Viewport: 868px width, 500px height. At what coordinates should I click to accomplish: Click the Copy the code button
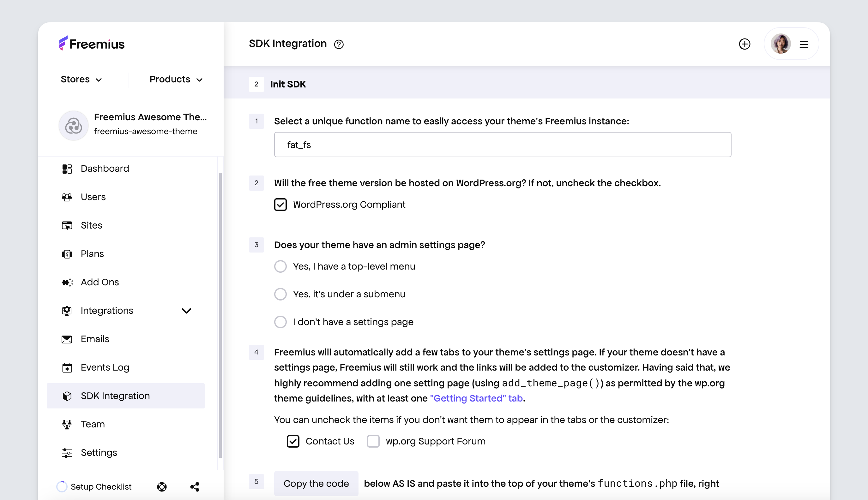[316, 484]
